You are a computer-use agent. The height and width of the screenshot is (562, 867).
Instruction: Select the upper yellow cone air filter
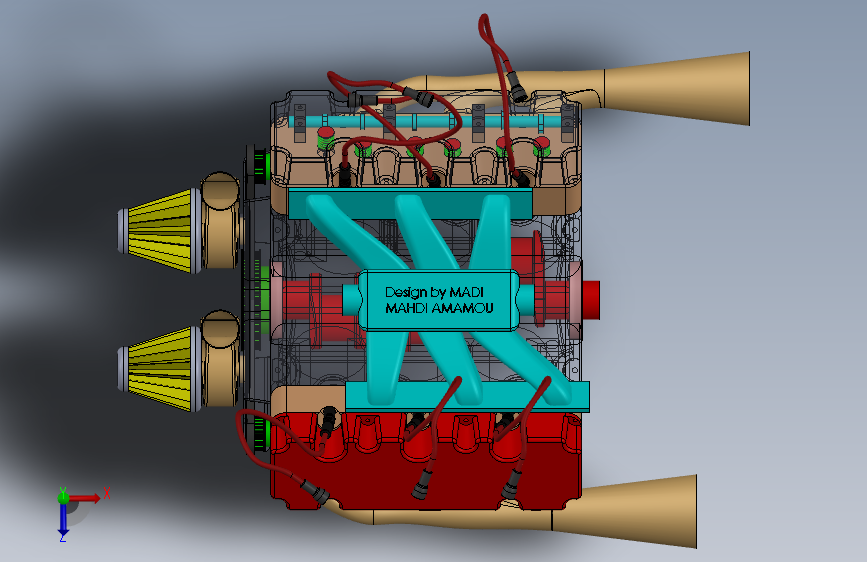tap(160, 230)
